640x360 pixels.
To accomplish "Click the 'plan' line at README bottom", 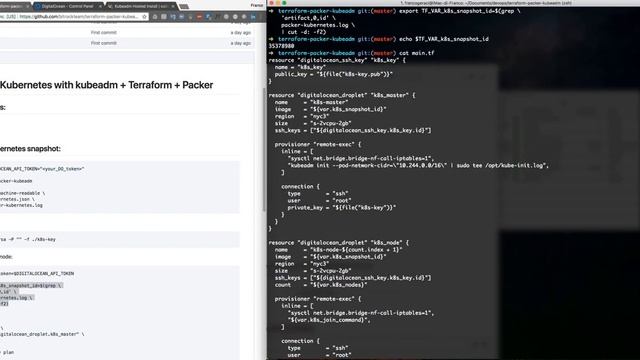I will click(x=7, y=352).
